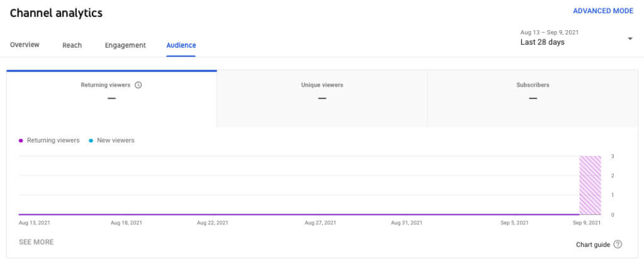Go to the Engagement tab
Image resolution: width=644 pixels, height=265 pixels.
125,45
